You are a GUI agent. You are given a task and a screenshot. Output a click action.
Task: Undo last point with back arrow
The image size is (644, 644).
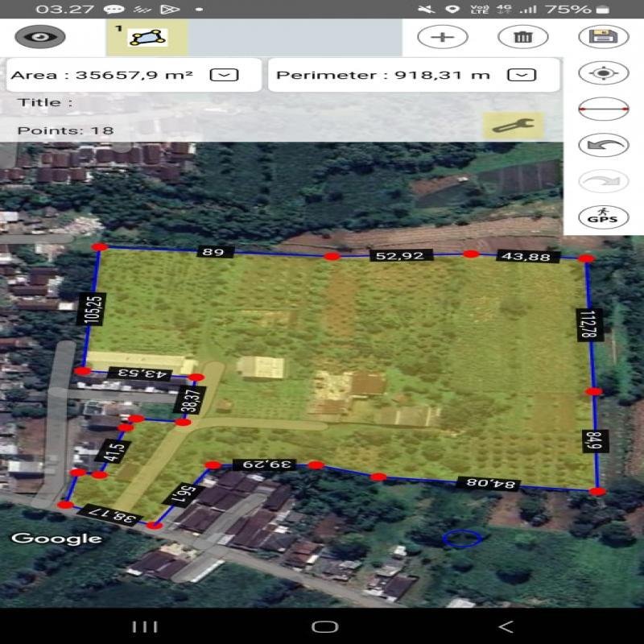(603, 145)
